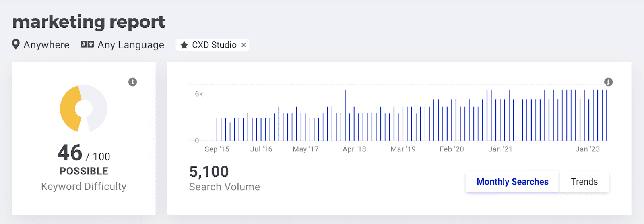Open the Any Language selector
The image size is (644, 224).
click(x=122, y=45)
